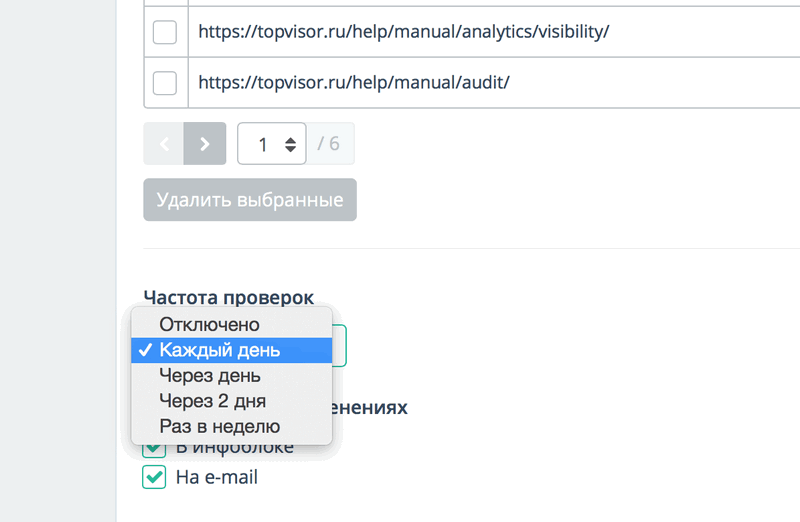The width and height of the screenshot is (800, 522).
Task: Toggle the "В инфоблоке" checkbox
Action: click(x=154, y=449)
